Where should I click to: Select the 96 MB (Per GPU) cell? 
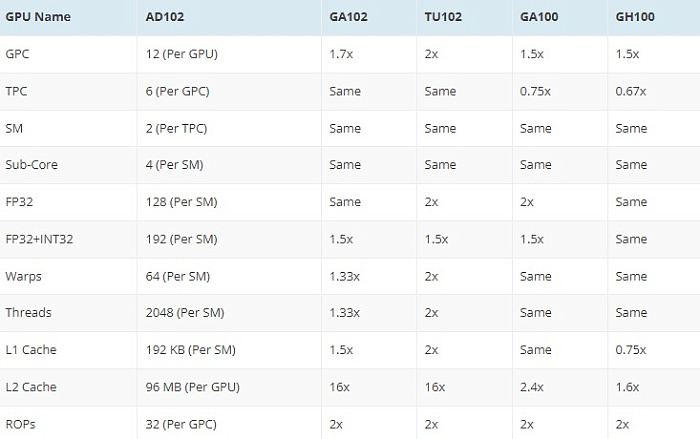pos(192,387)
